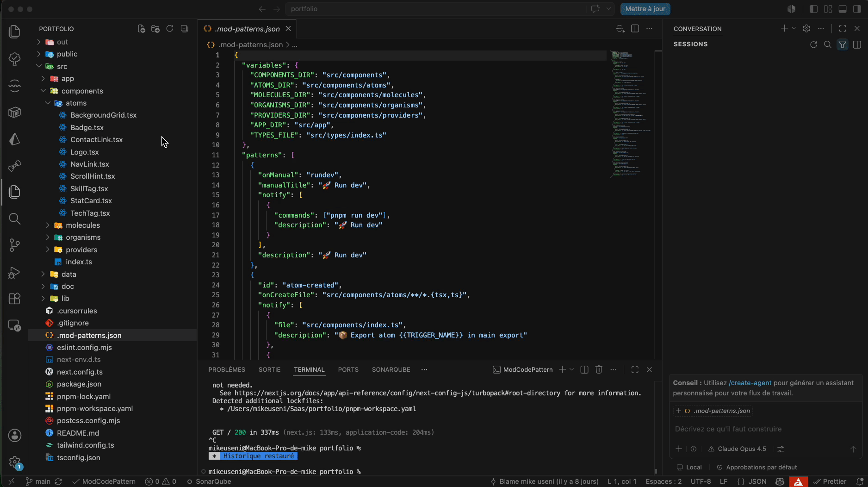The height and width of the screenshot is (487, 868).
Task: Click the Décrivez ce qu'il faut construire input
Action: coord(765,429)
